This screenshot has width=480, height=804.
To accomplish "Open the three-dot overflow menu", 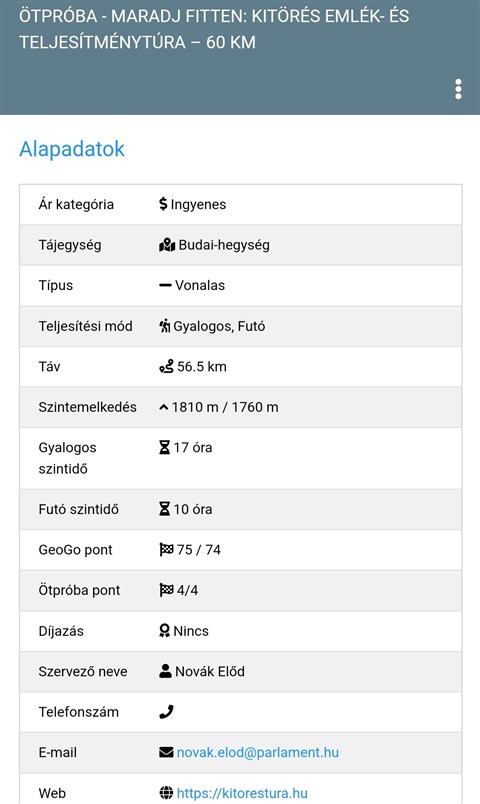I will click(458, 89).
